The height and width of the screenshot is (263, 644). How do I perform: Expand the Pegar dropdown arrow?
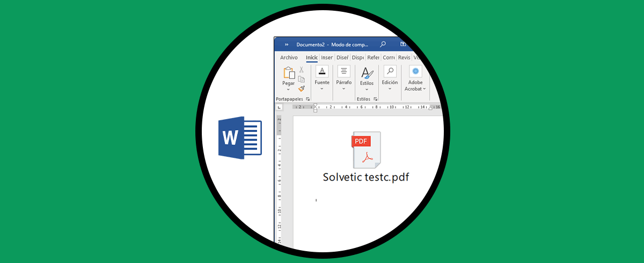pos(288,90)
